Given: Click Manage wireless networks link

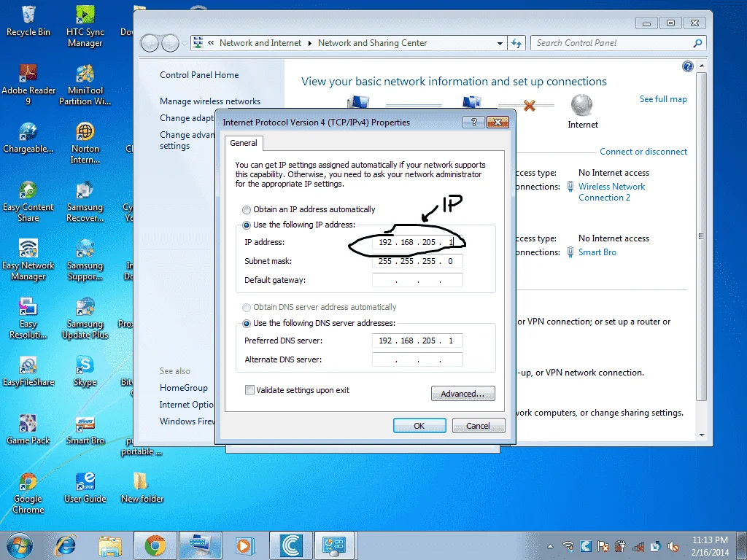Looking at the screenshot, I should [210, 101].
